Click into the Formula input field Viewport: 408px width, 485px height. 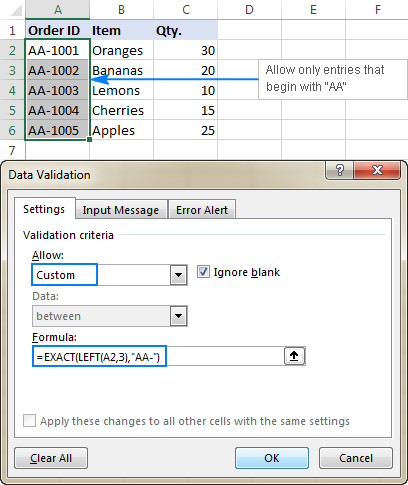pos(158,356)
